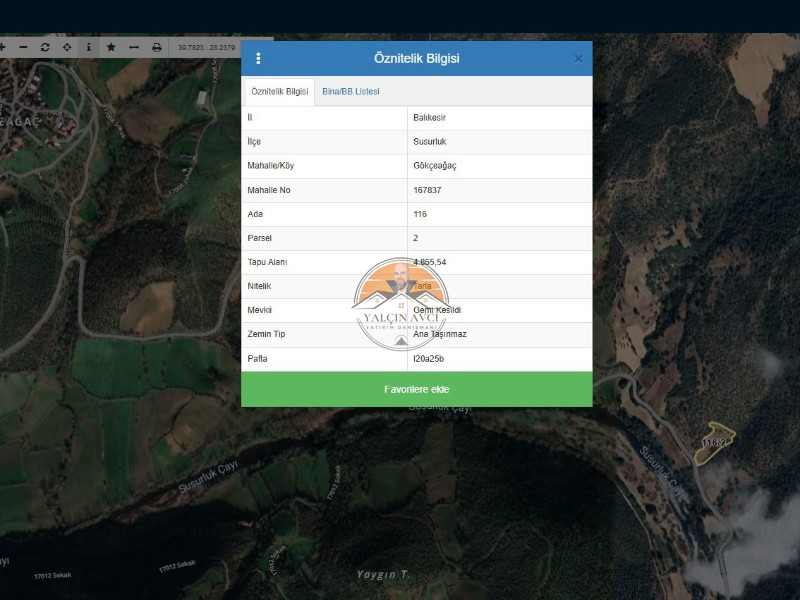This screenshot has height=600, width=800.
Task: Click the refresh map icon
Action: [45, 47]
